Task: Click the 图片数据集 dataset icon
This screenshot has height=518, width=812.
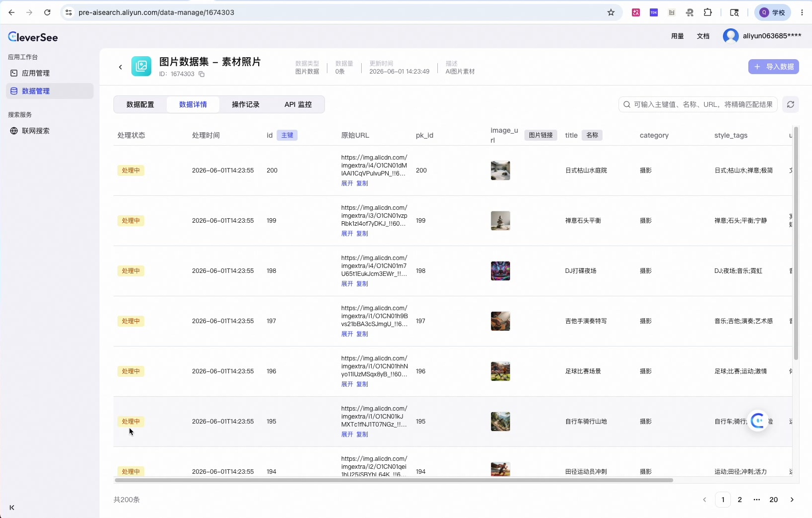Action: coord(141,66)
